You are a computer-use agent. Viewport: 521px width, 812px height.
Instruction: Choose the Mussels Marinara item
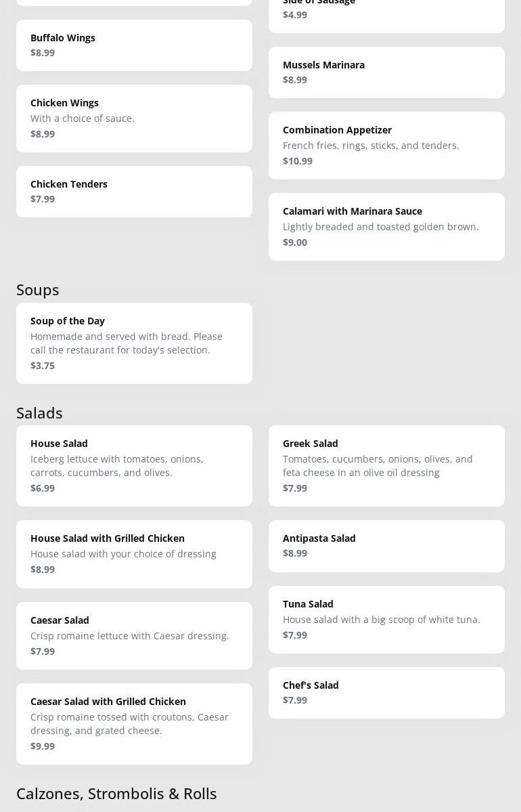(386, 72)
